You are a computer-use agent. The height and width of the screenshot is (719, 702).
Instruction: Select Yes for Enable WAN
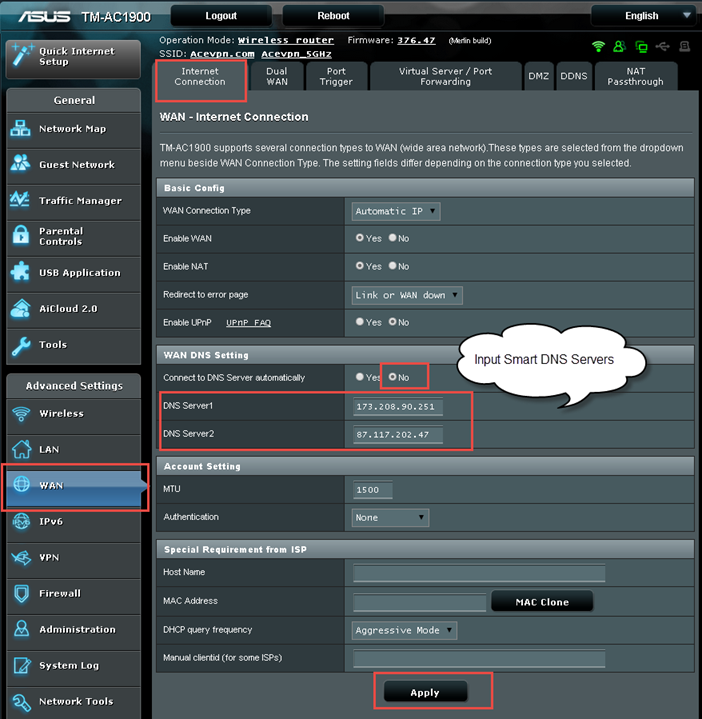[359, 238]
